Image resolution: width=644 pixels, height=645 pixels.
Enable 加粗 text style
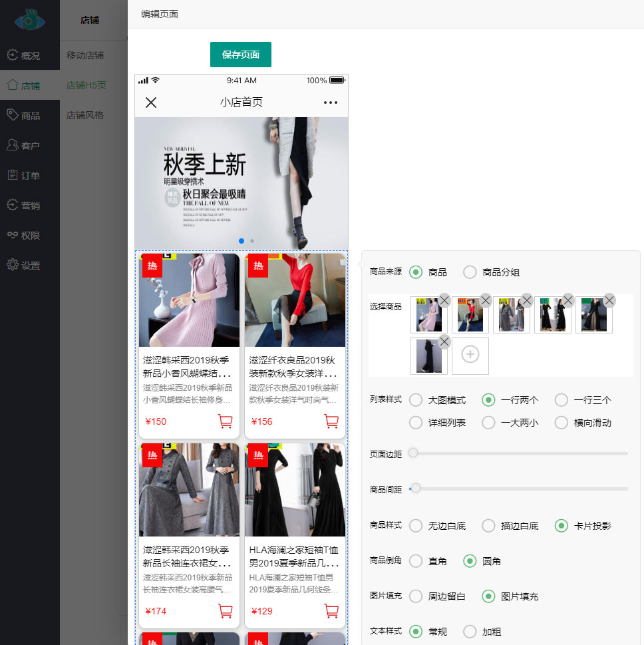tap(470, 631)
